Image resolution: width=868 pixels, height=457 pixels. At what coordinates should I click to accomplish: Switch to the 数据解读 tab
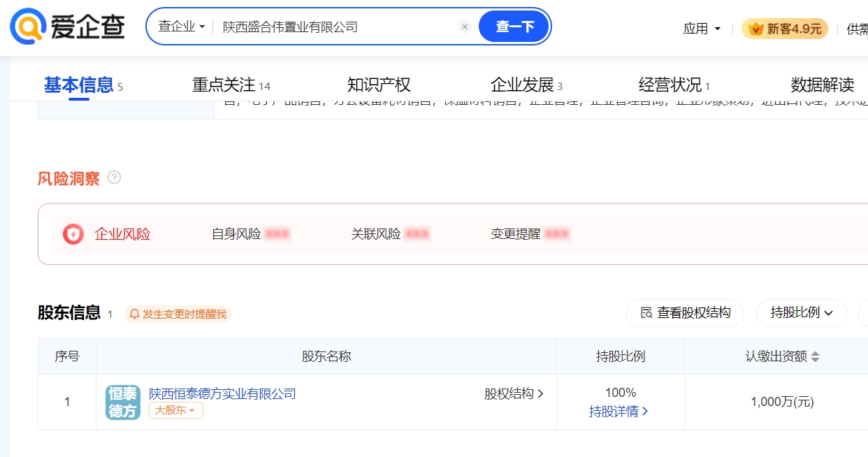click(x=822, y=85)
